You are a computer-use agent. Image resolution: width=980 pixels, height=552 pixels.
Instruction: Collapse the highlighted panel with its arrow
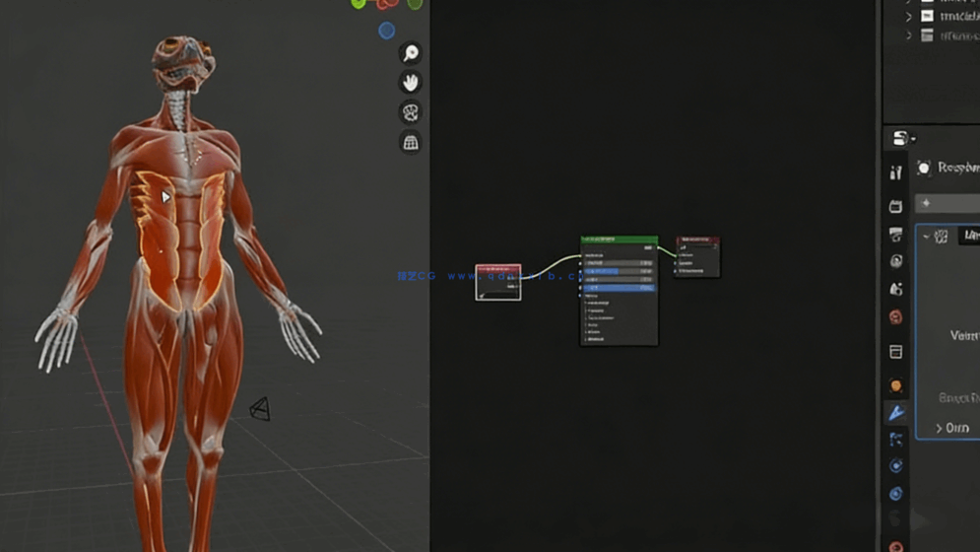(926, 236)
